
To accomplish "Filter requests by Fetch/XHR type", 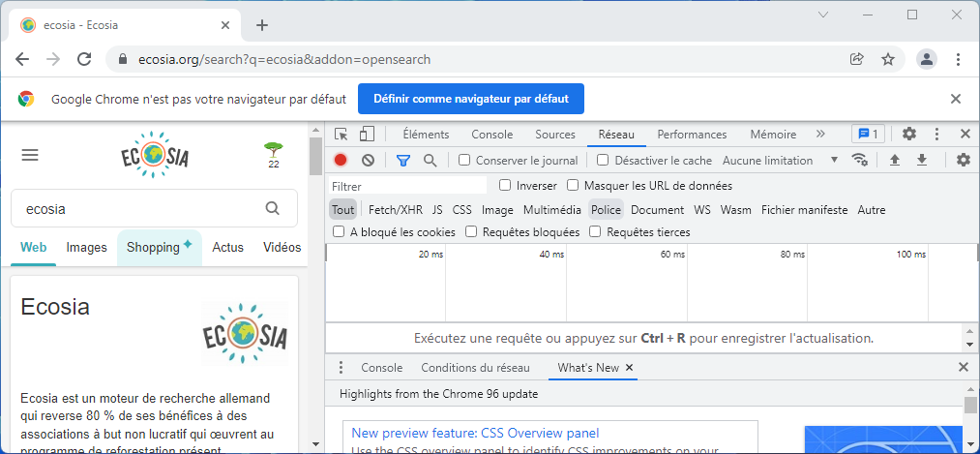I will [396, 209].
